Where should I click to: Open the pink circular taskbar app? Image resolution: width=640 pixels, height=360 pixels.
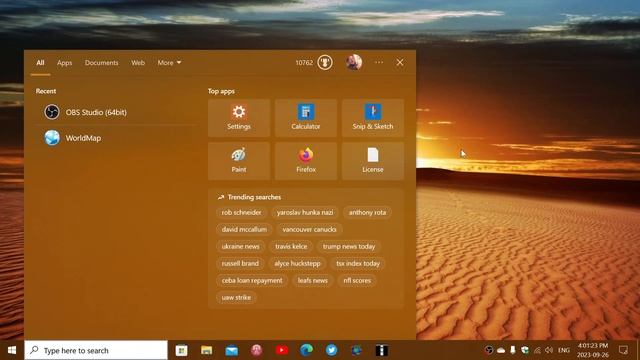256,350
